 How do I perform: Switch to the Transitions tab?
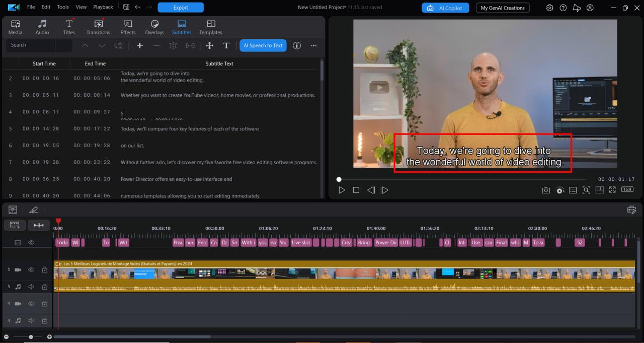click(x=98, y=27)
